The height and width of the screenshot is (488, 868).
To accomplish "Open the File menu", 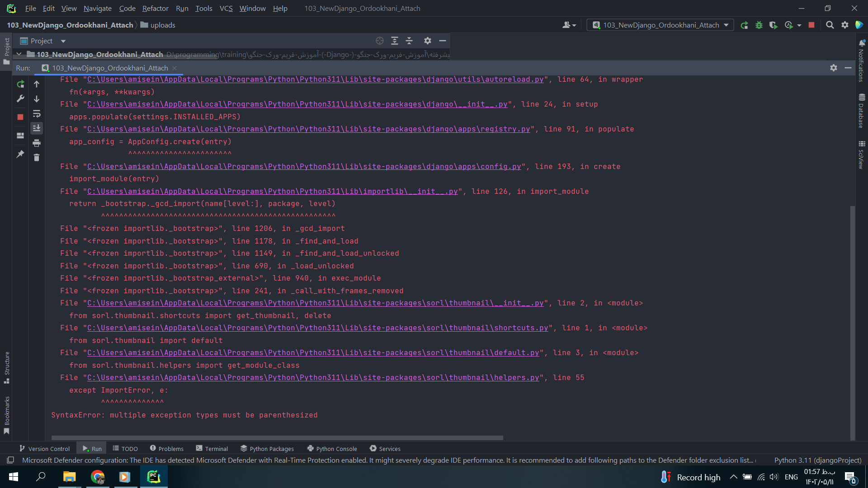I will coord(30,8).
